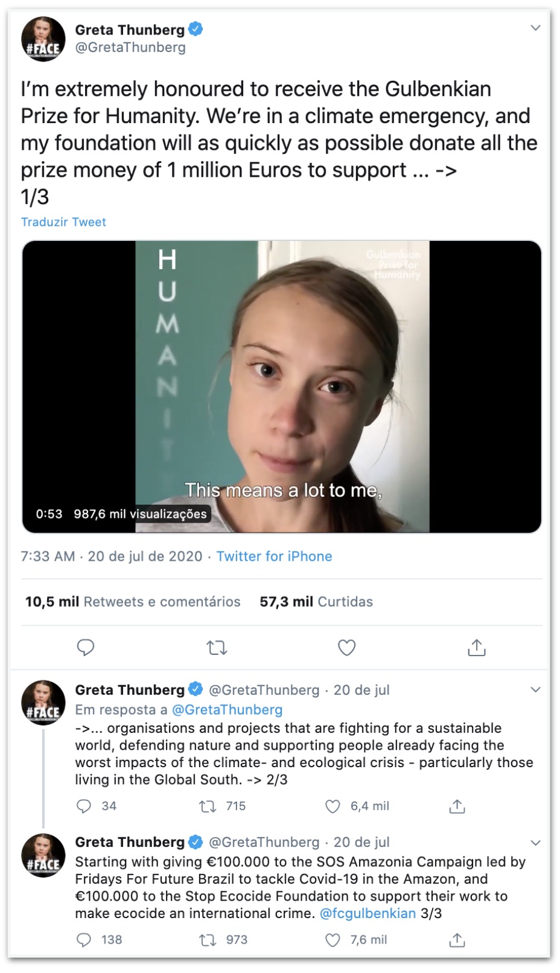Image resolution: width=560 pixels, height=973 pixels.
Task: Retweet the 2/3 tweet with 715 retweets
Action: (x=208, y=806)
